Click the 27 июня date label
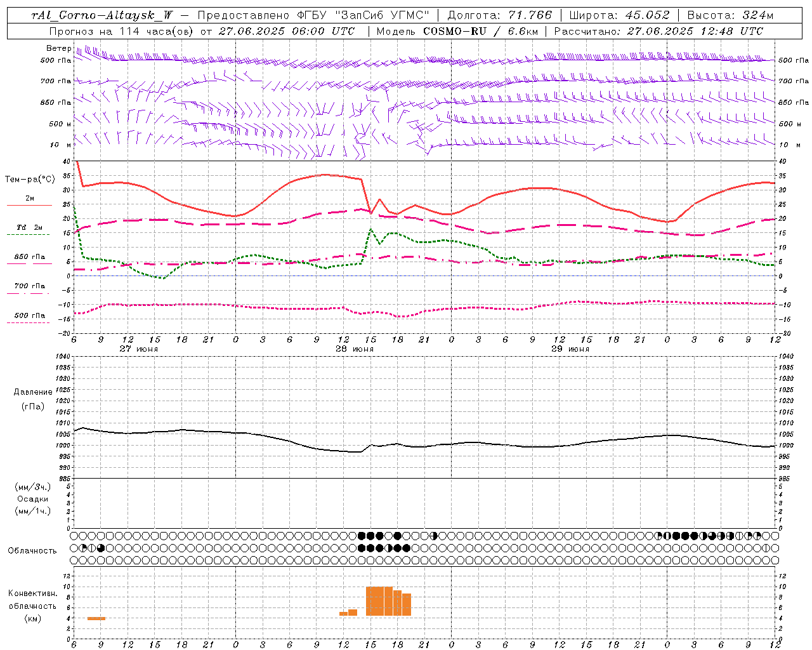This screenshot has width=812, height=650. pos(139,349)
